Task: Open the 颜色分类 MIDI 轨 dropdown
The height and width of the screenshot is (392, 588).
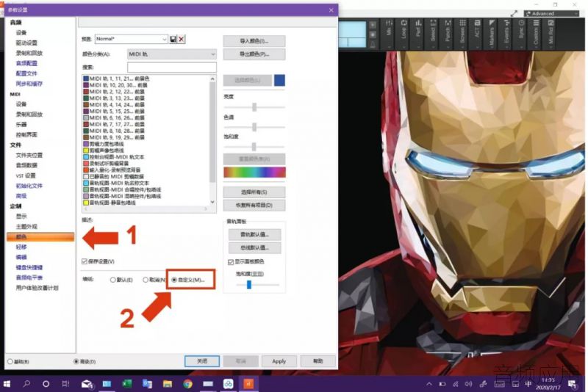Action: click(x=172, y=54)
